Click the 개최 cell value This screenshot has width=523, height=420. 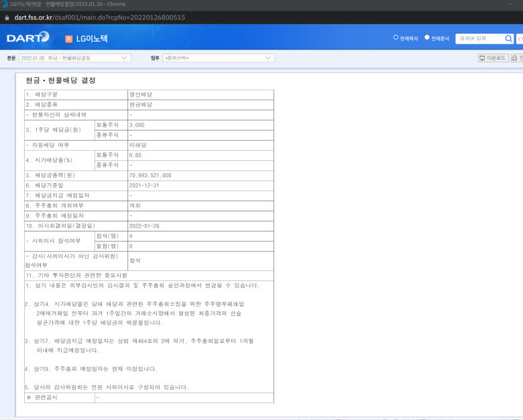(x=135, y=205)
